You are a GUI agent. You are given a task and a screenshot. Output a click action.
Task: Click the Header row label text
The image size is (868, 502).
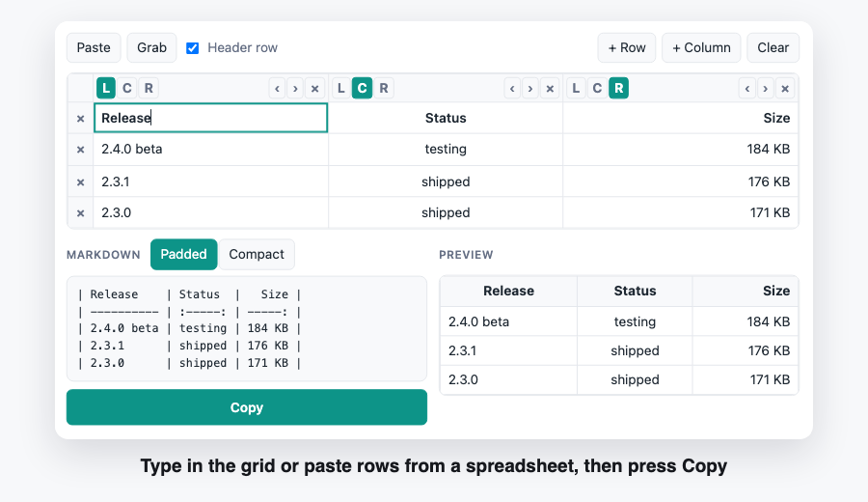(x=242, y=47)
